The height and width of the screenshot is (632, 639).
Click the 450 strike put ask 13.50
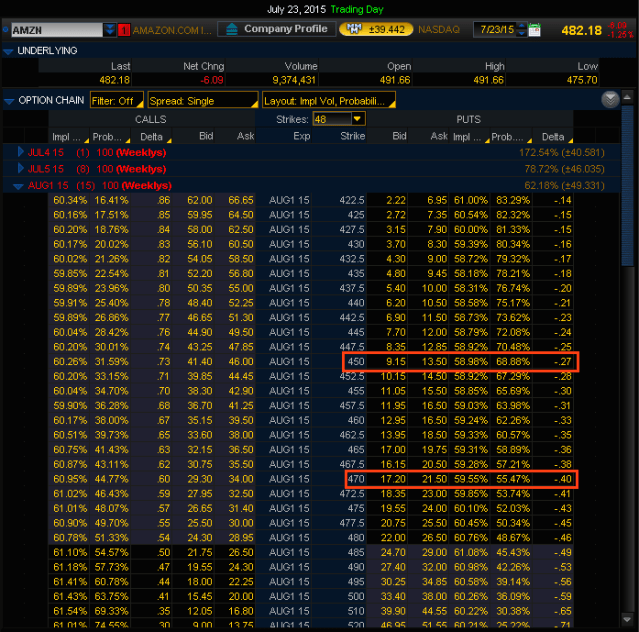[434, 361]
